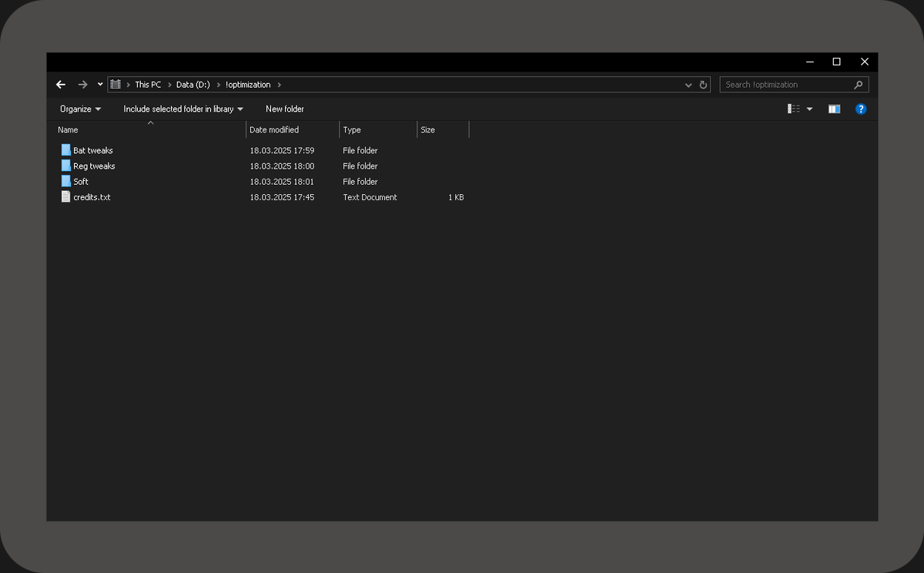The image size is (924, 573).
Task: Click the Soft folder name
Action: (x=81, y=181)
